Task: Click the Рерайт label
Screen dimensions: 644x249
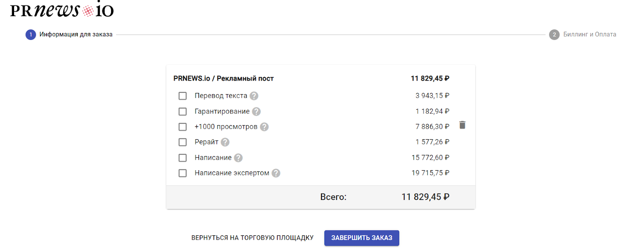Action: coord(206,142)
